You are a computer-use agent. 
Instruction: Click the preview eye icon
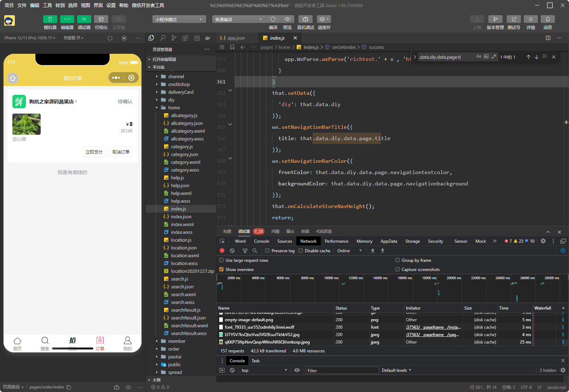coord(288,19)
